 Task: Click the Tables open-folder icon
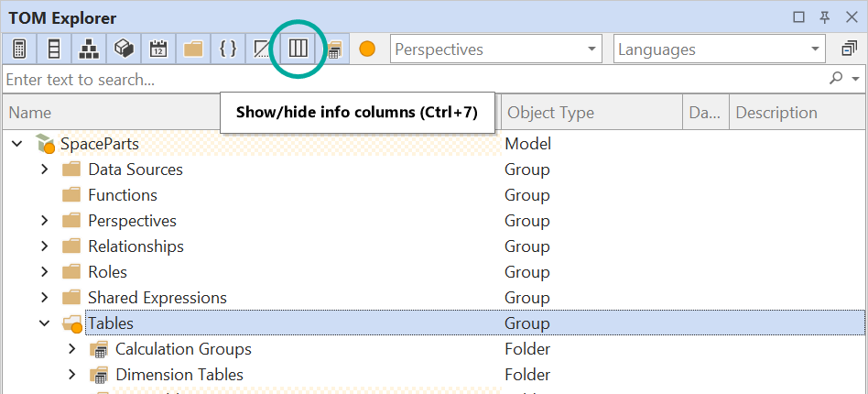tap(72, 323)
